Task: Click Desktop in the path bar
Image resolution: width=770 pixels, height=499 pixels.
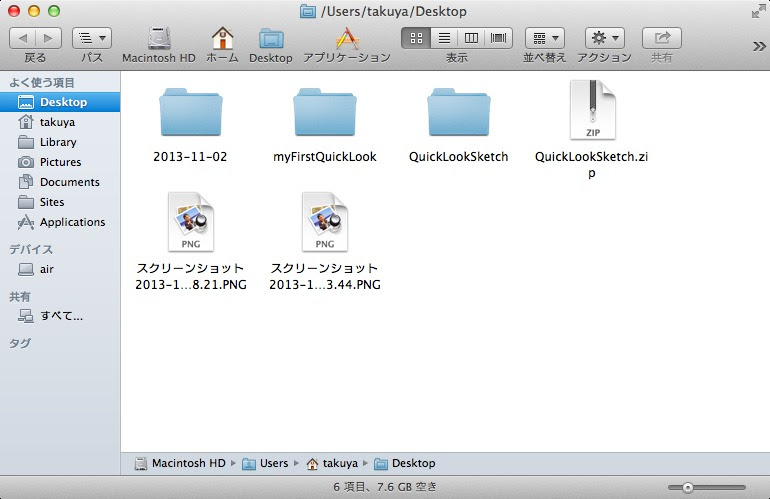Action: coord(405,463)
